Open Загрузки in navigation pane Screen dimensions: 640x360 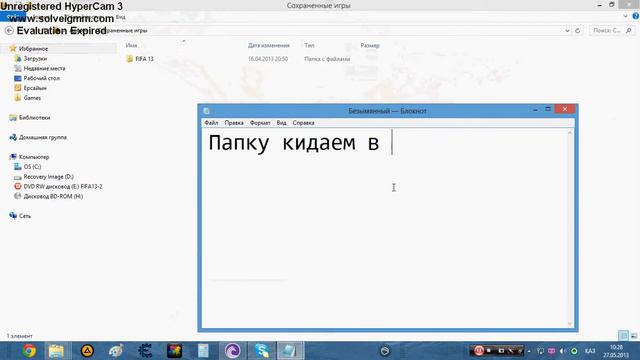click(35, 58)
